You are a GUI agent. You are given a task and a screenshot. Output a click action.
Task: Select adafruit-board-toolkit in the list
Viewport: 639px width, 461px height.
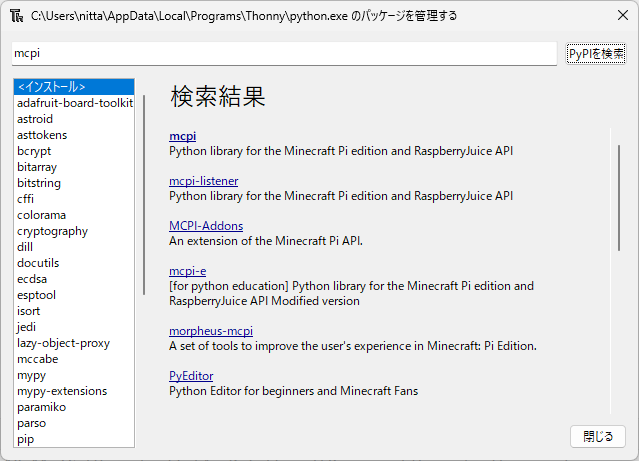[x=74, y=103]
